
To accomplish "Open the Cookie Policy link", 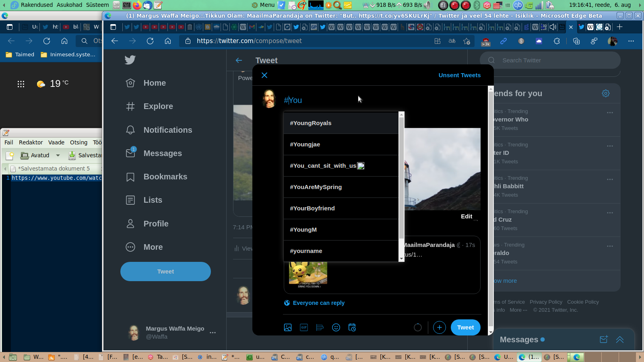I will tap(583, 302).
